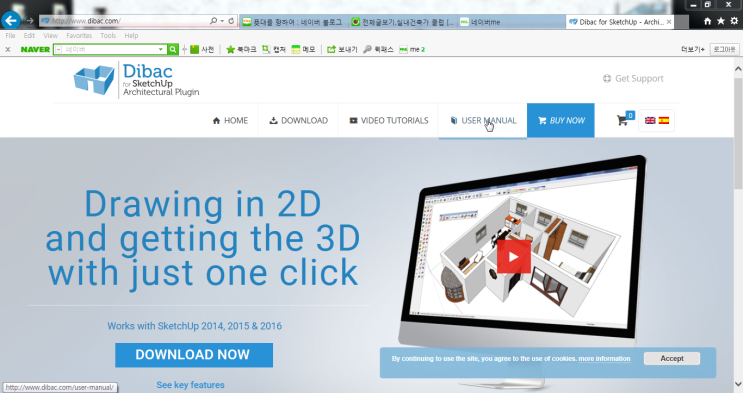This screenshot has height=393, width=743.
Task: Click the 캡처 capture toolbar item
Action: click(274, 49)
